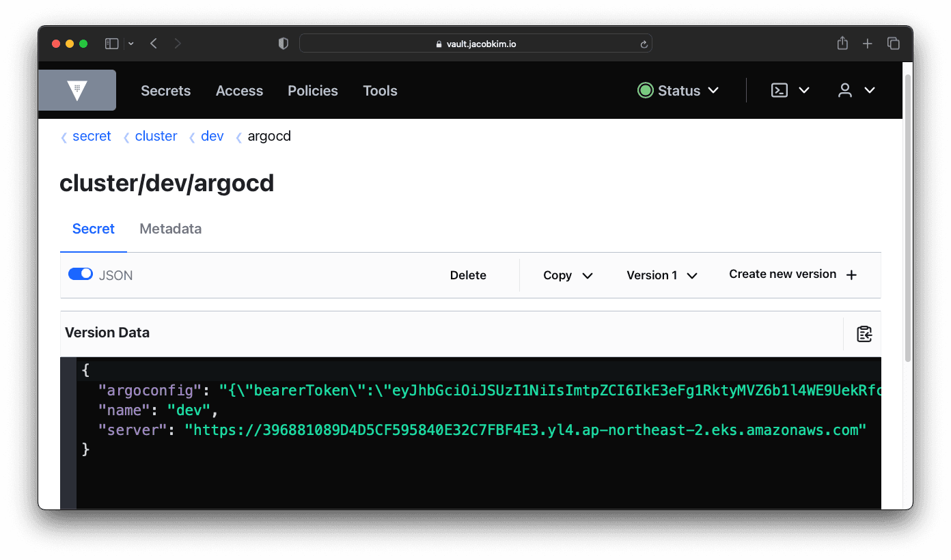Show all tabs using the tab overview icon

(893, 43)
